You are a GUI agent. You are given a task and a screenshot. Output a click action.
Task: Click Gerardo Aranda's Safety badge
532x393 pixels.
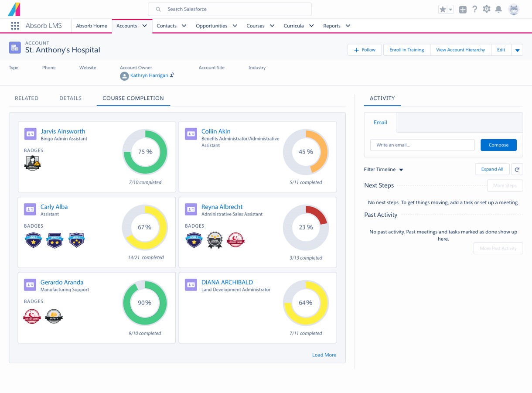click(x=54, y=316)
